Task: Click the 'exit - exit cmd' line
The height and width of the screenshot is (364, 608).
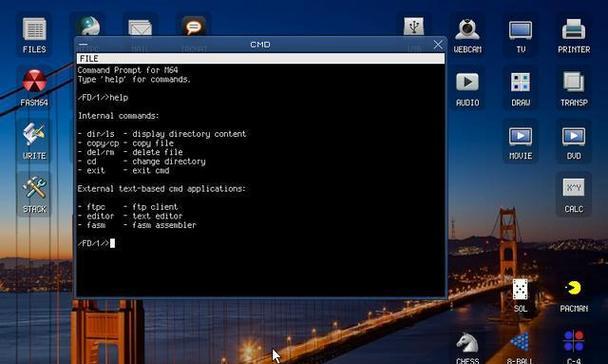Action: [x=123, y=171]
